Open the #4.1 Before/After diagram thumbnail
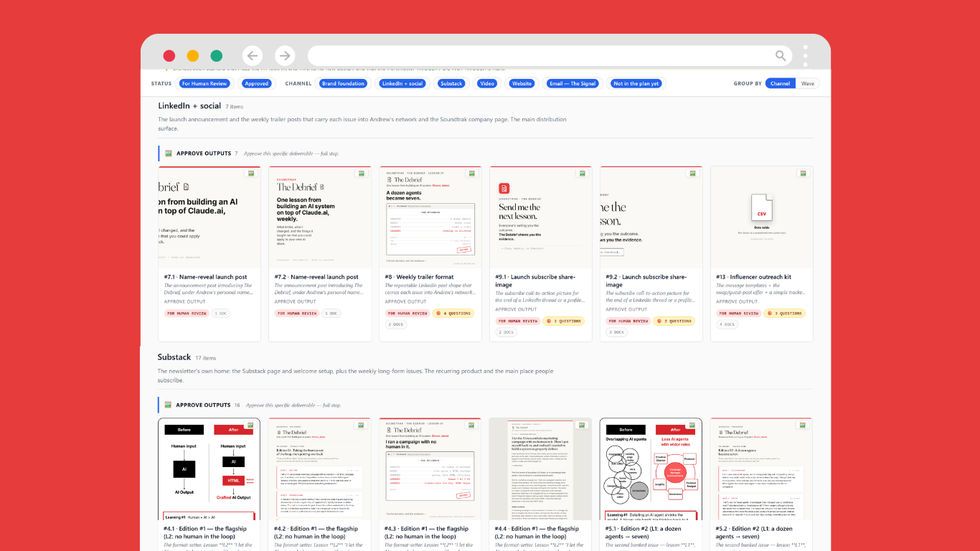Viewport: 980px width, 551px height. tap(209, 469)
